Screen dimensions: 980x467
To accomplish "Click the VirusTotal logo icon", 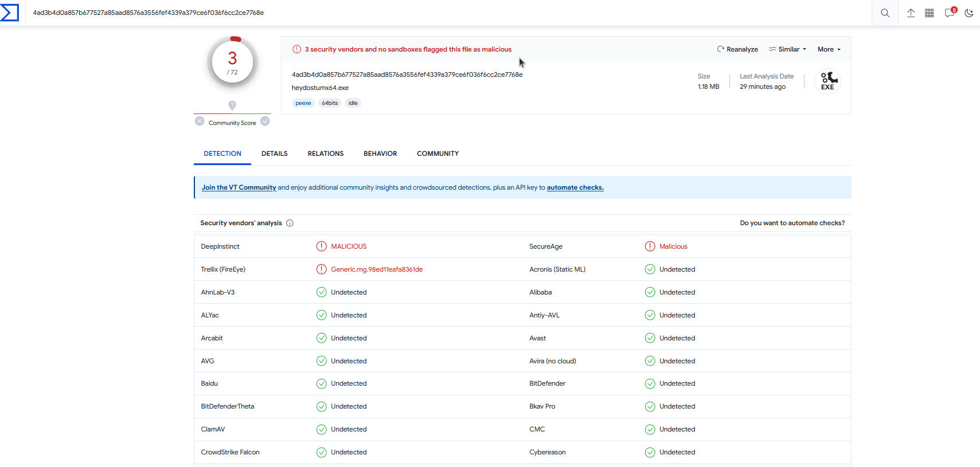I will coord(10,13).
